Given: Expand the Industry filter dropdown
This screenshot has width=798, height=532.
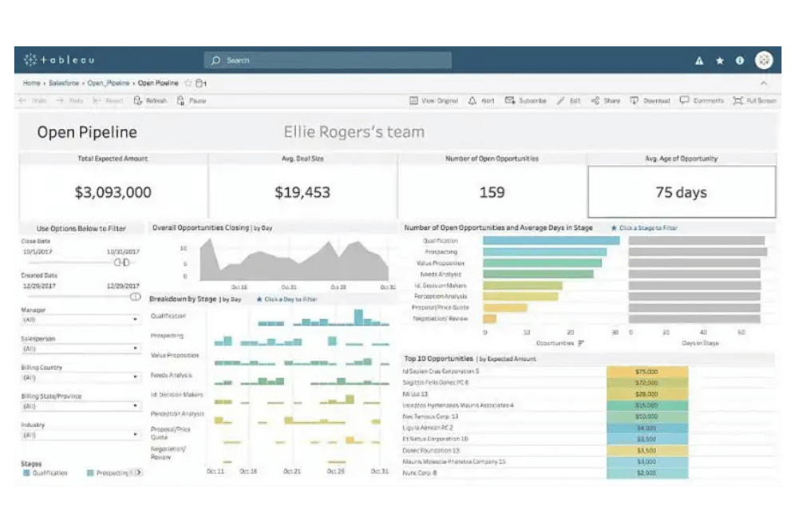Looking at the screenshot, I should pos(80,435).
